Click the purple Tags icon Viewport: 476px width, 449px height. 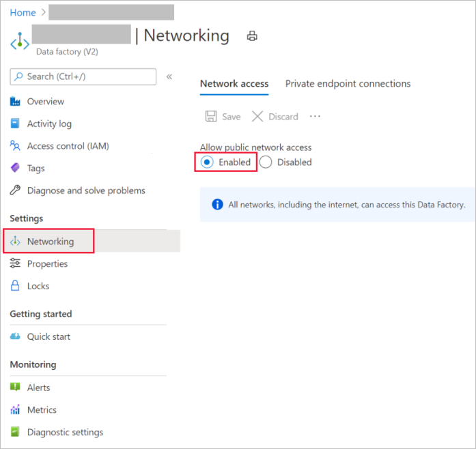click(x=15, y=168)
